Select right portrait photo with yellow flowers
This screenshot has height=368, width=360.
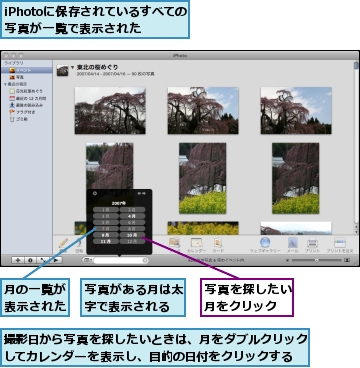[296, 178]
